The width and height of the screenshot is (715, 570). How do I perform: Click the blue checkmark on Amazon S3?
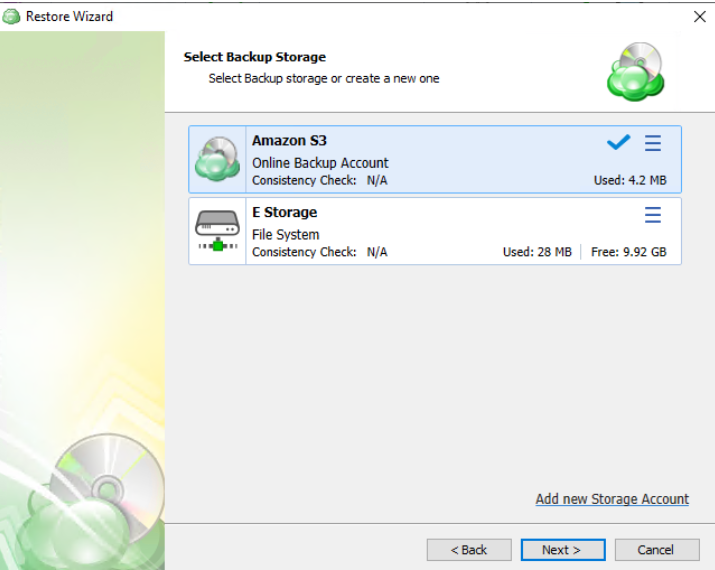(619, 143)
